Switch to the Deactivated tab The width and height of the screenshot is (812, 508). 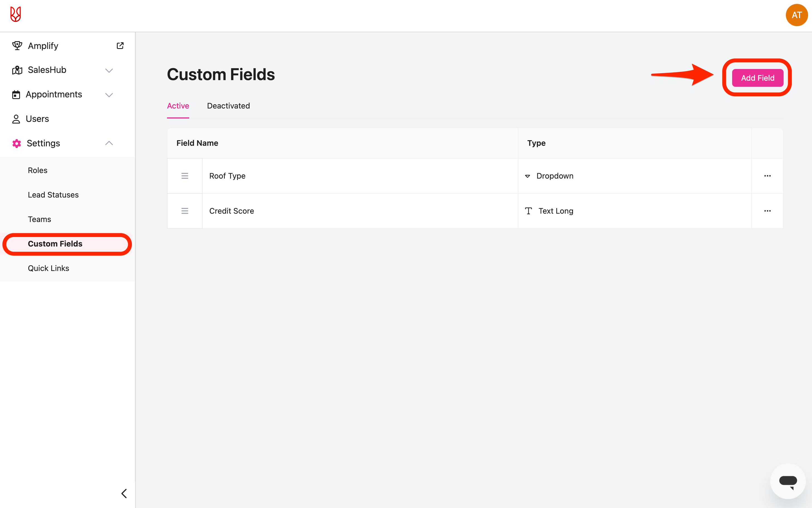(x=228, y=106)
